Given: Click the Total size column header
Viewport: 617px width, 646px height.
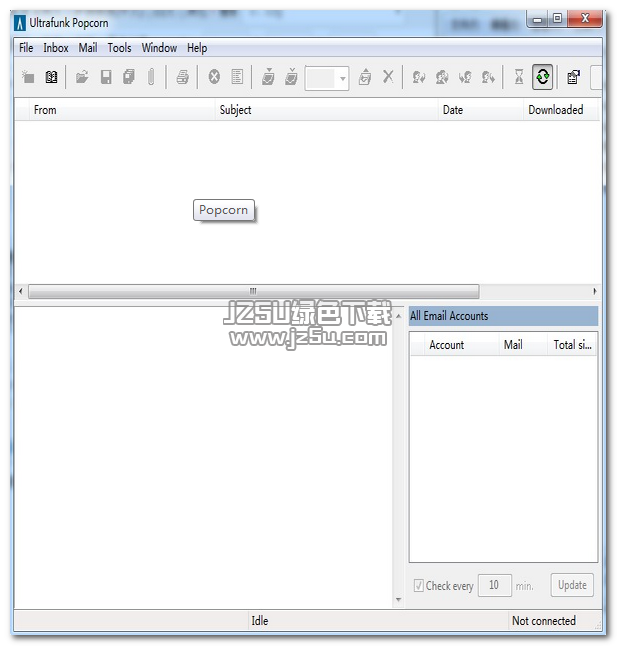Looking at the screenshot, I should (573, 344).
